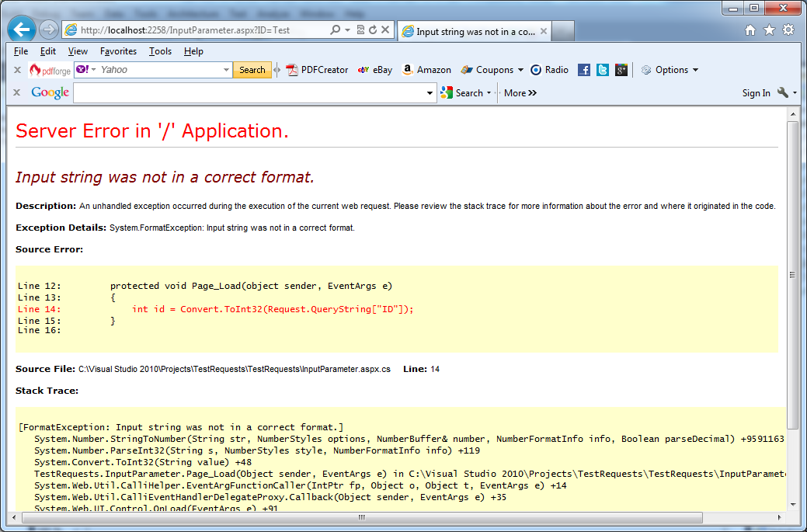This screenshot has height=532, width=807.
Task: Open the File menu
Action: point(21,51)
